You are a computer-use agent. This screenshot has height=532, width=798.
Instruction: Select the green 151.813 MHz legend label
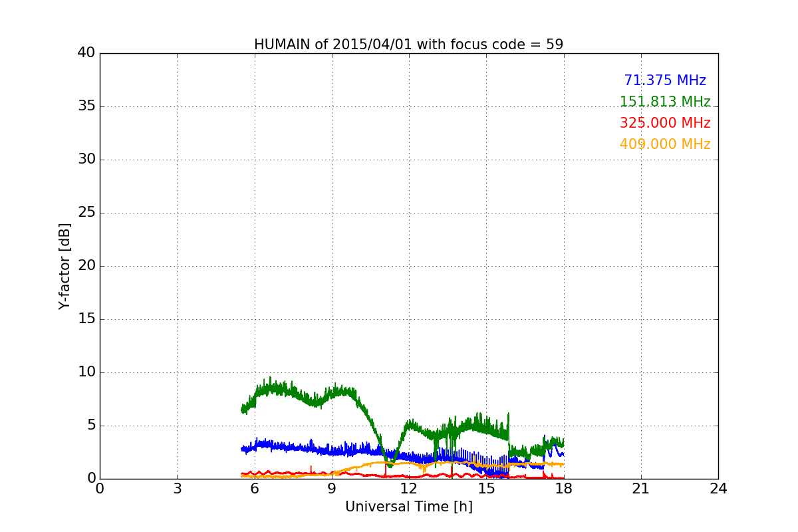[x=665, y=102]
